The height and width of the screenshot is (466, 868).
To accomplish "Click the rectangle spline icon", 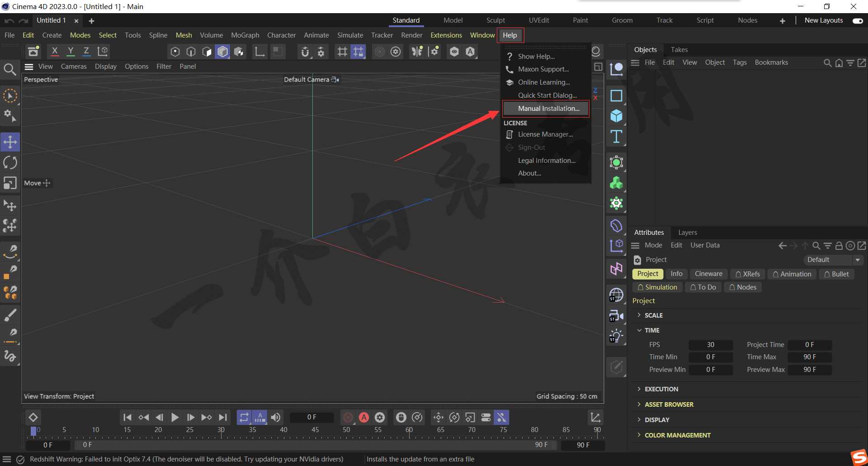I will tap(616, 96).
